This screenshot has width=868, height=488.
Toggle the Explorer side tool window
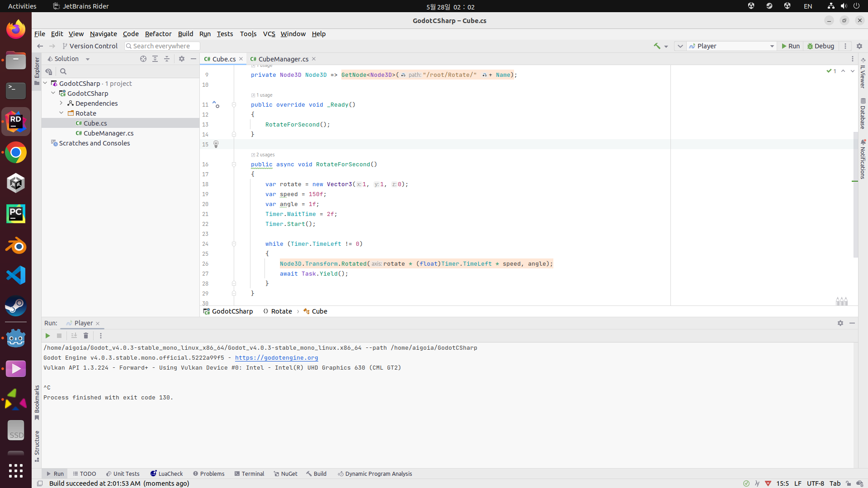37,71
